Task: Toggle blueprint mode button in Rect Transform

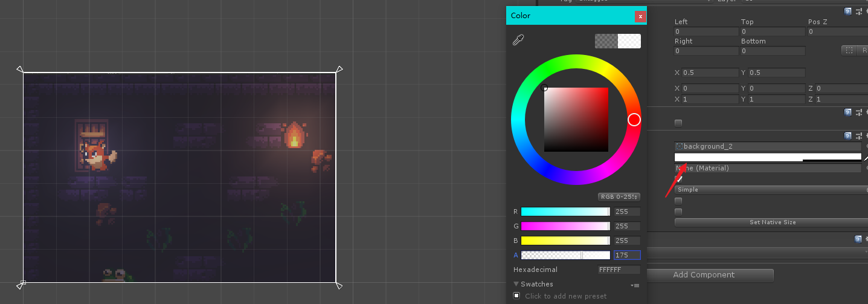Action: (849, 51)
